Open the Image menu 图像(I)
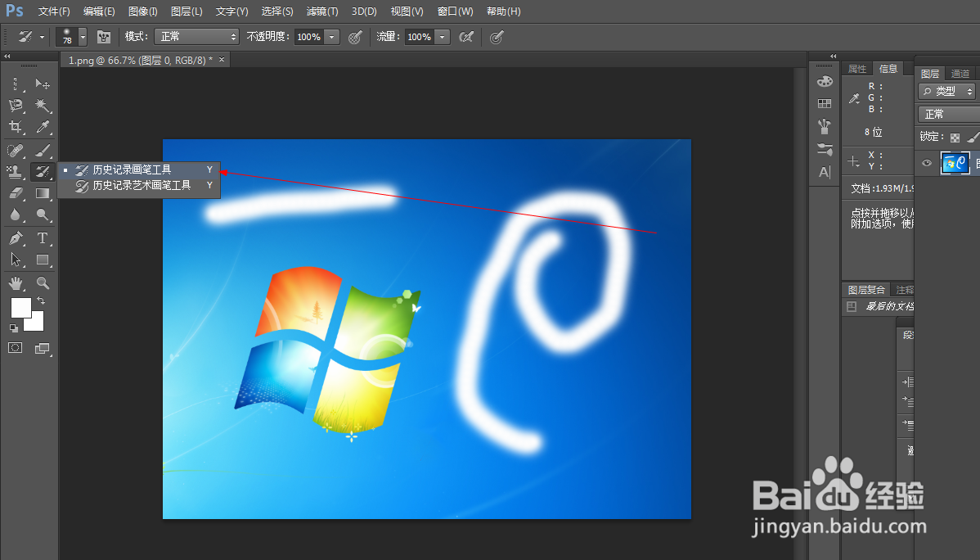 [x=142, y=11]
